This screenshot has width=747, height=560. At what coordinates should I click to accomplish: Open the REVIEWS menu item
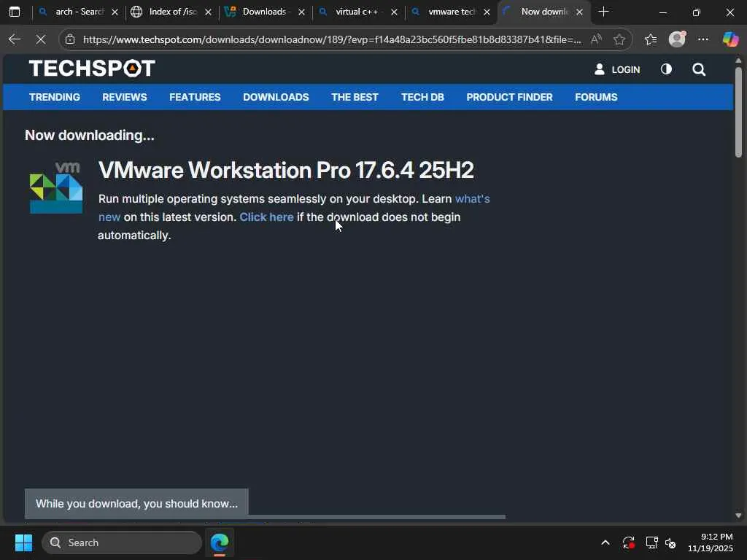(x=125, y=97)
